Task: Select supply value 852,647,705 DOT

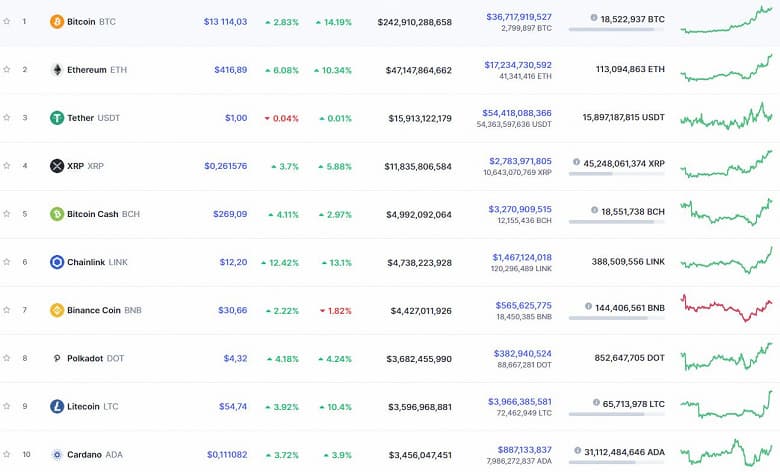Action: (x=629, y=358)
